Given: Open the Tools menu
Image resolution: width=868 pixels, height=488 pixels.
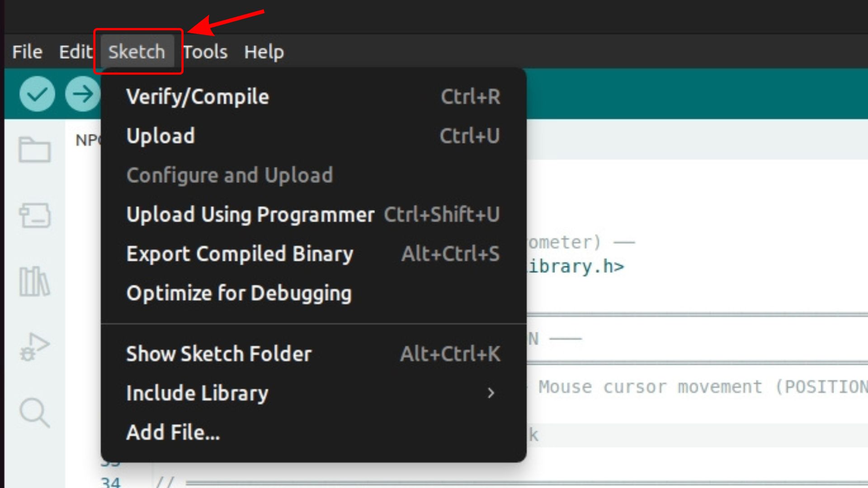Looking at the screenshot, I should pos(205,52).
